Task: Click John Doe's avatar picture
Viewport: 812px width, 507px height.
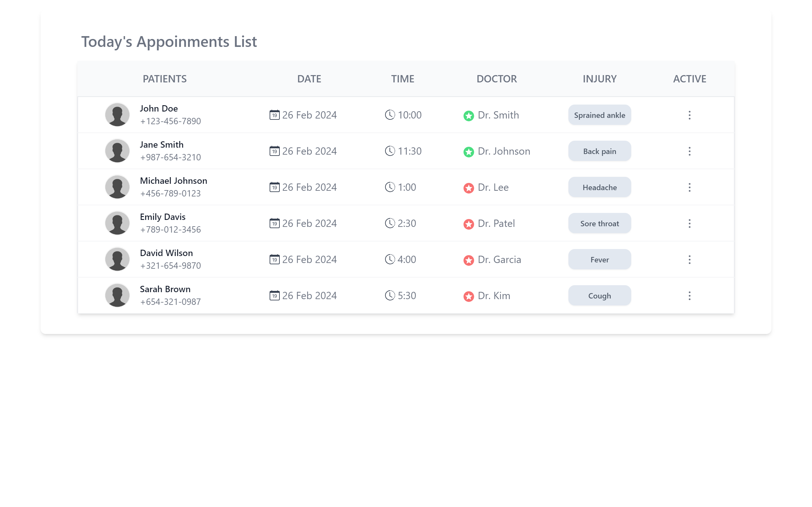Action: (x=117, y=115)
